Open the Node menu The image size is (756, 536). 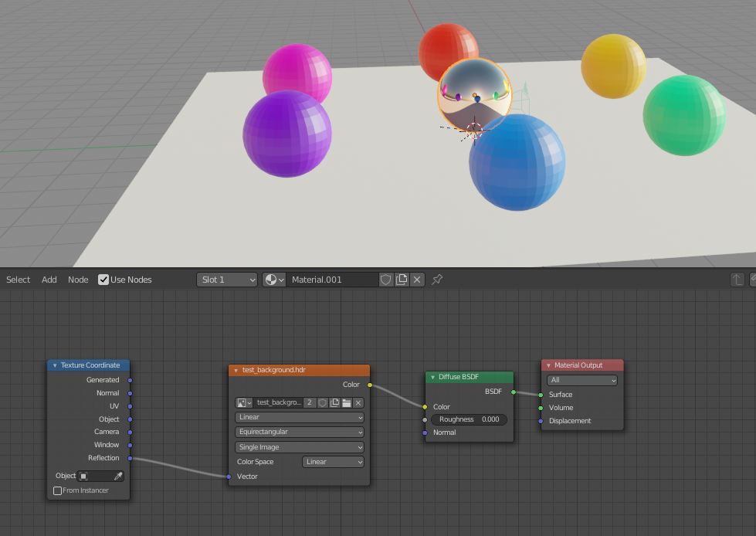tap(78, 280)
